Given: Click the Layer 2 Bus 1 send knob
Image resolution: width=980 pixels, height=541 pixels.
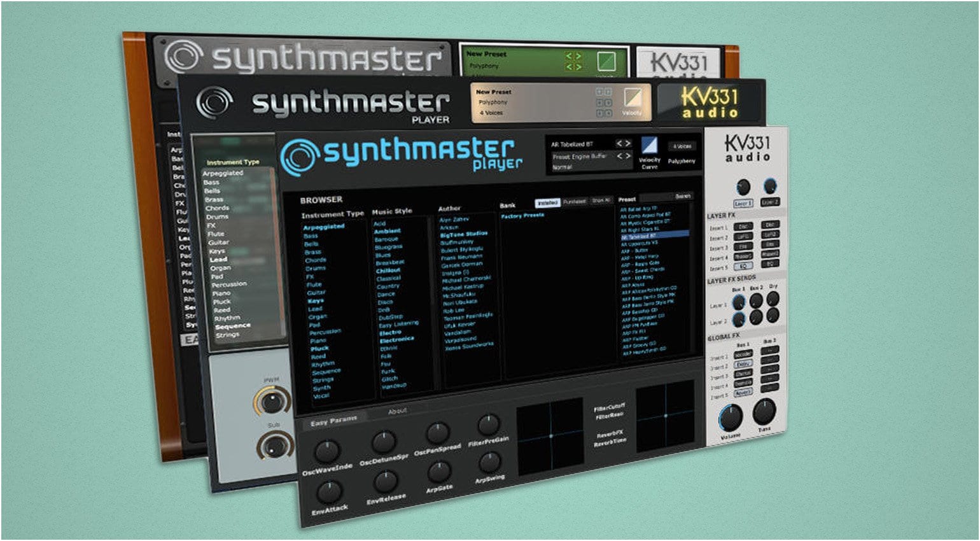Looking at the screenshot, I should [x=739, y=319].
